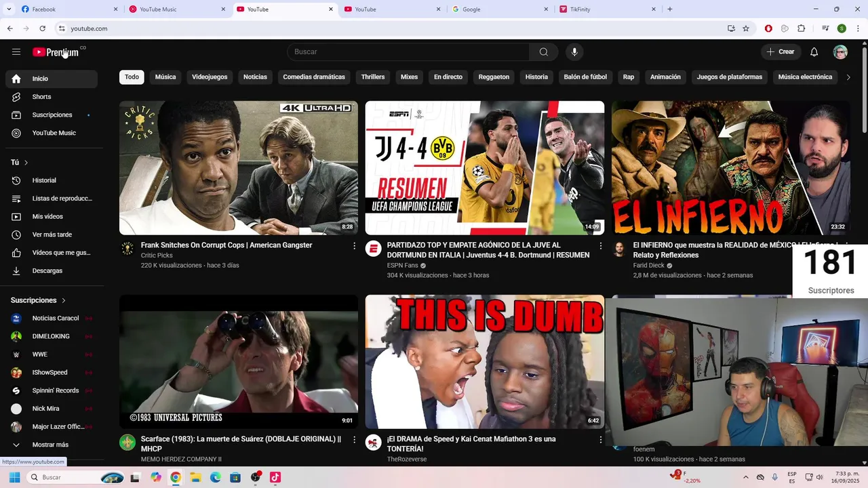Open options for Juventus resumen video
This screenshot has height=488, width=868.
coord(600,246)
